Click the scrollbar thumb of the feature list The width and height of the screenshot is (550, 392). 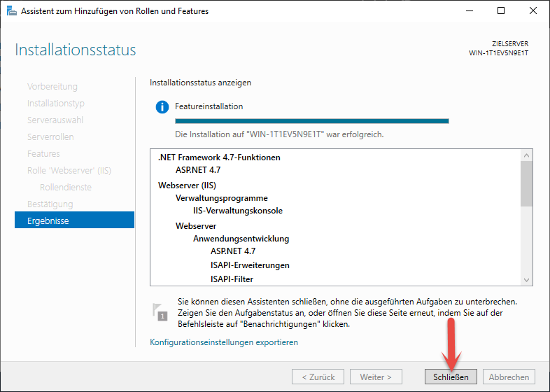point(527,183)
